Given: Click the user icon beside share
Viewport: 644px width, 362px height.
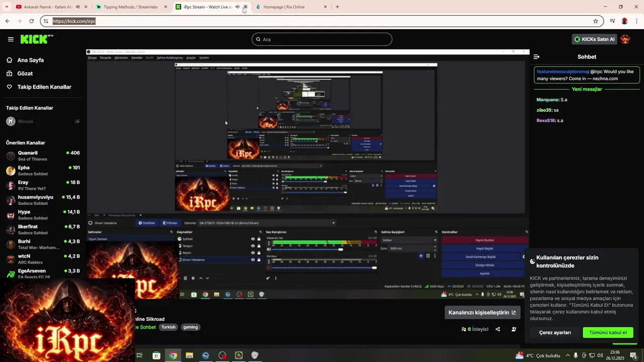Looking at the screenshot, I should pos(514,329).
